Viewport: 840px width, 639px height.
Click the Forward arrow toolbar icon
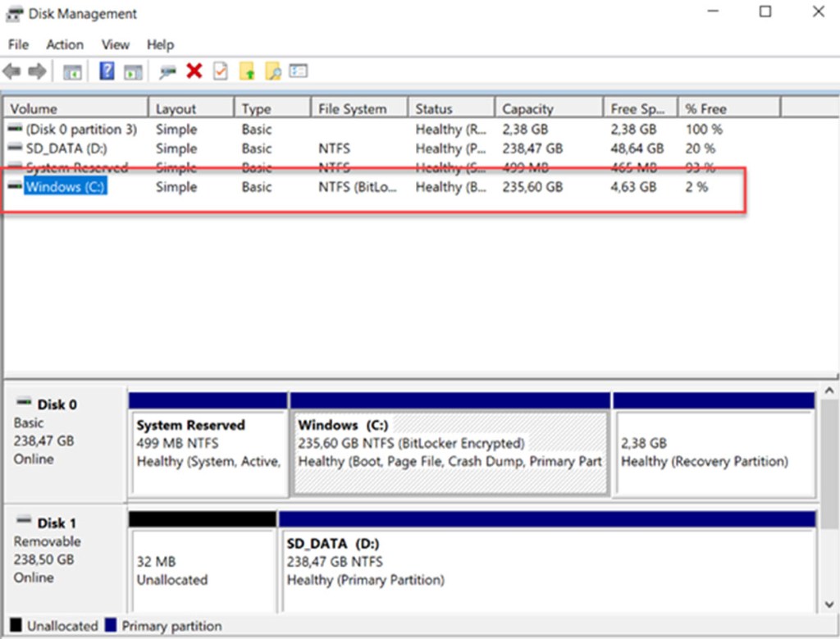pyautogui.click(x=37, y=72)
